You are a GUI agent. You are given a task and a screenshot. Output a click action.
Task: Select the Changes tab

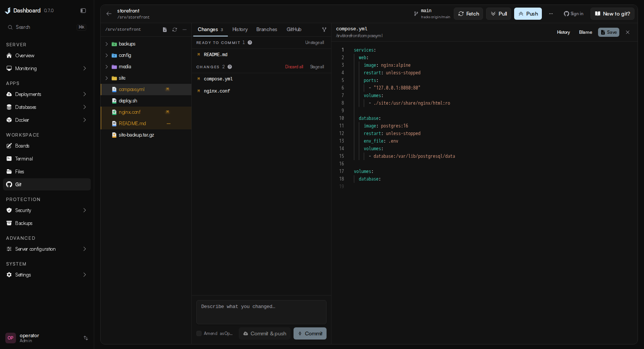pyautogui.click(x=210, y=30)
